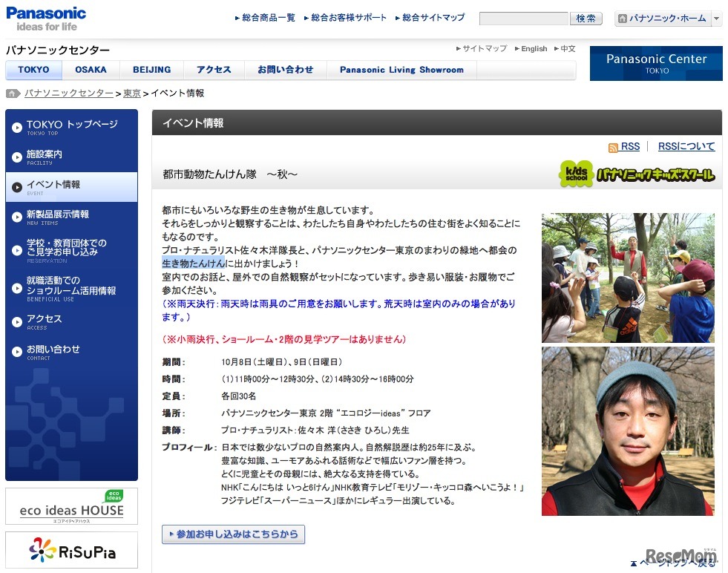Open the English language link
The image size is (728, 573).
[x=534, y=49]
